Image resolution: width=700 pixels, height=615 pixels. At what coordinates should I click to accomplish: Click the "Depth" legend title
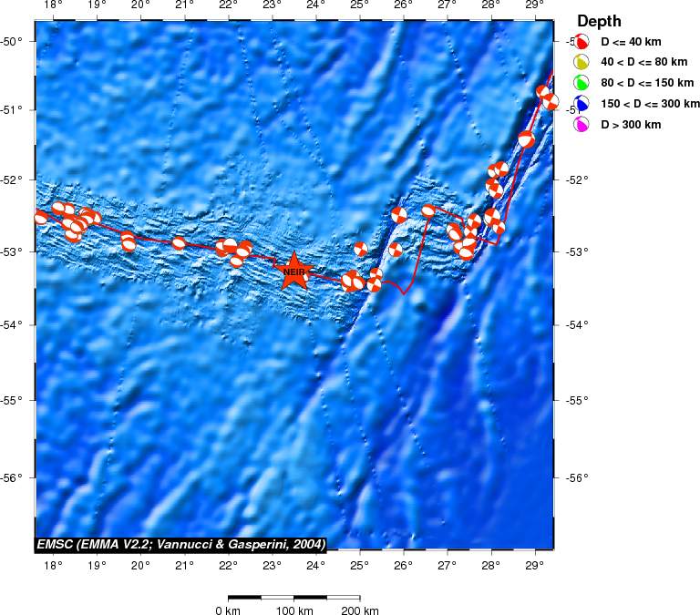599,21
